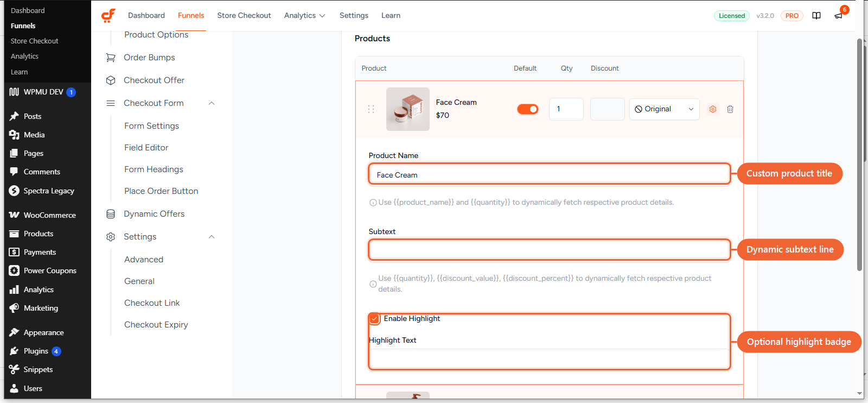Open Store Checkout in admin sidebar
The image size is (868, 403).
tap(34, 41)
